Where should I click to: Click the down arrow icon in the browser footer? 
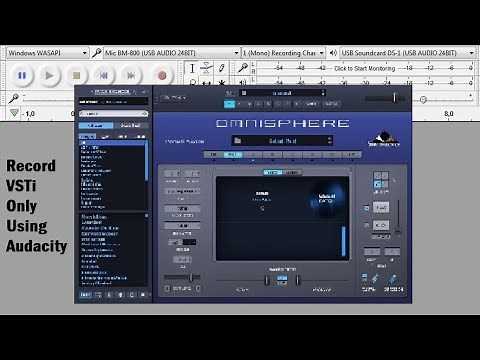click(109, 295)
